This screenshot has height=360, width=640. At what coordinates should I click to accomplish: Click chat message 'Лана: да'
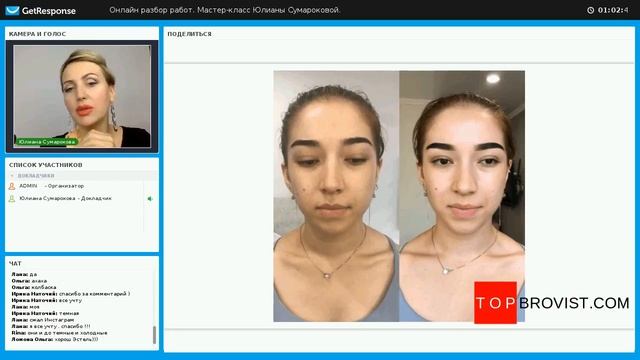click(24, 274)
